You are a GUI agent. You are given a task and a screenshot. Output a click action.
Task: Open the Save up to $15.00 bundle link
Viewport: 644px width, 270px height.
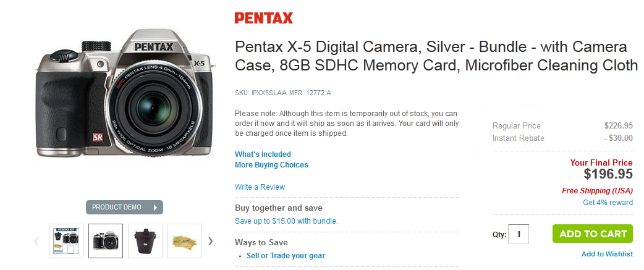coord(286,221)
